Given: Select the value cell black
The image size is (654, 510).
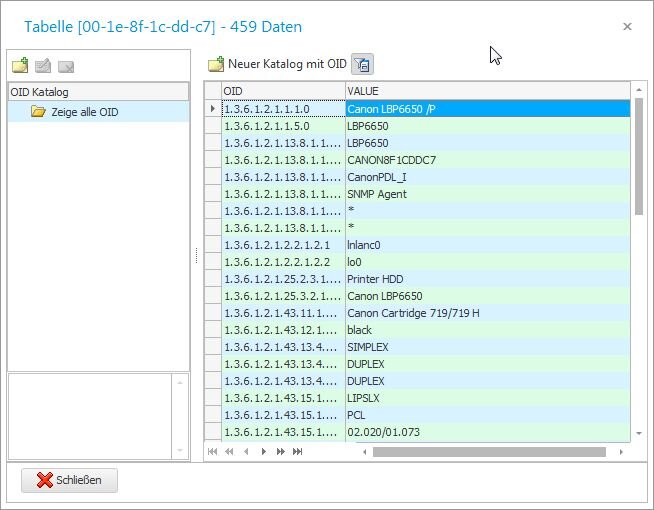Looking at the screenshot, I should 488,330.
